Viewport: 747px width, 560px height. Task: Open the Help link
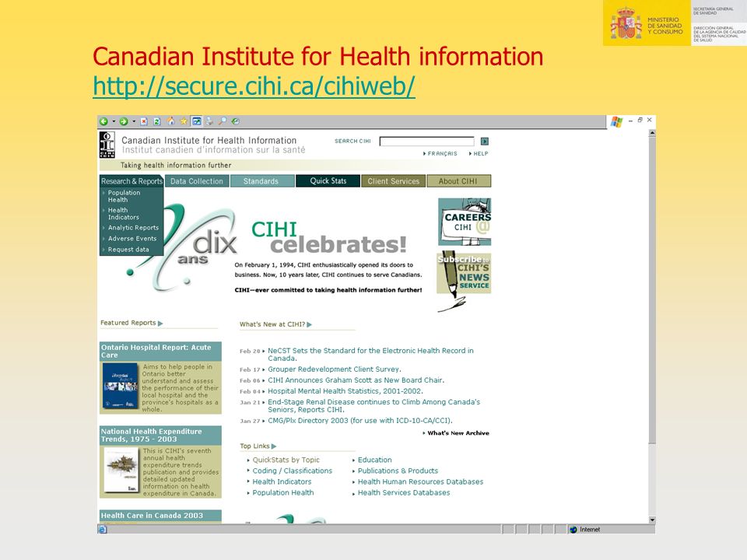[479, 154]
